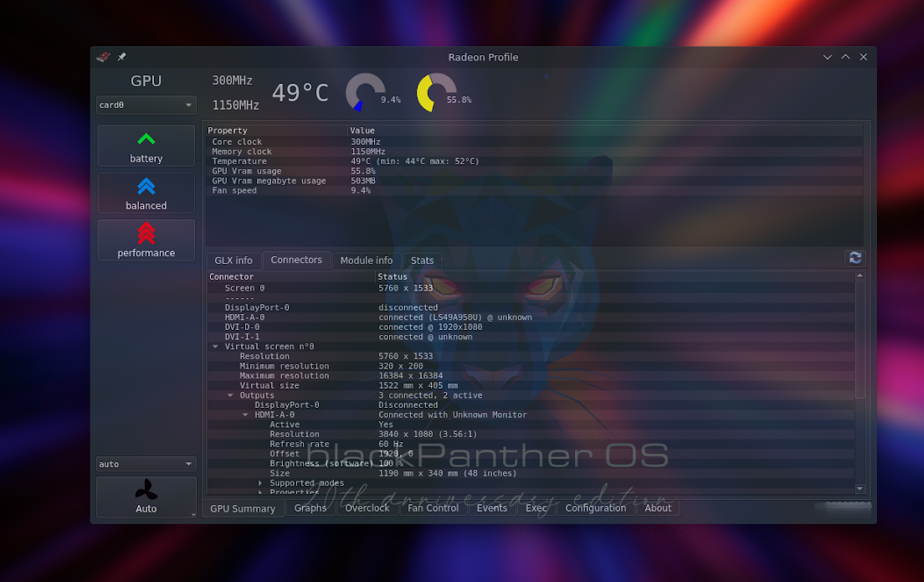
Task: Select the Brightness (software) row
Action: click(x=531, y=464)
